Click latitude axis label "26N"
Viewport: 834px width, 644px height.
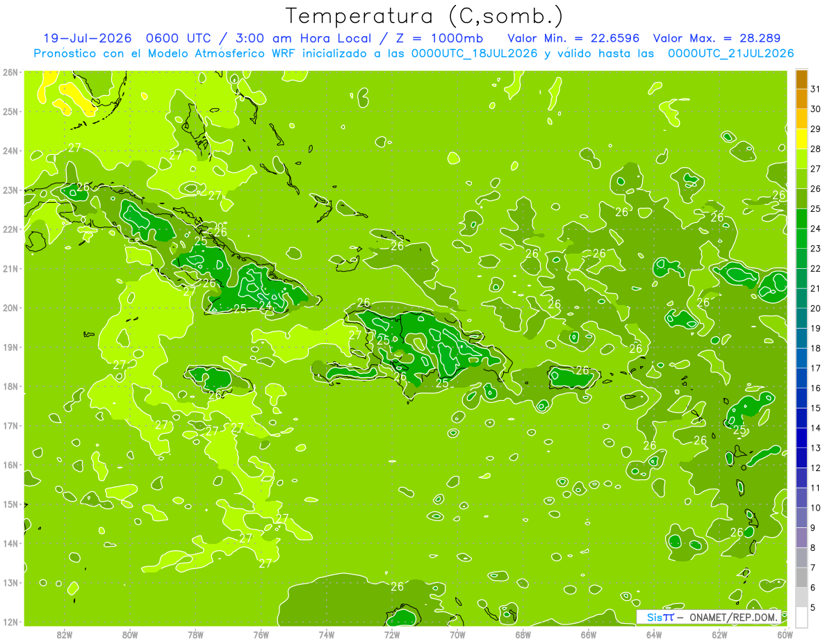click(x=10, y=72)
